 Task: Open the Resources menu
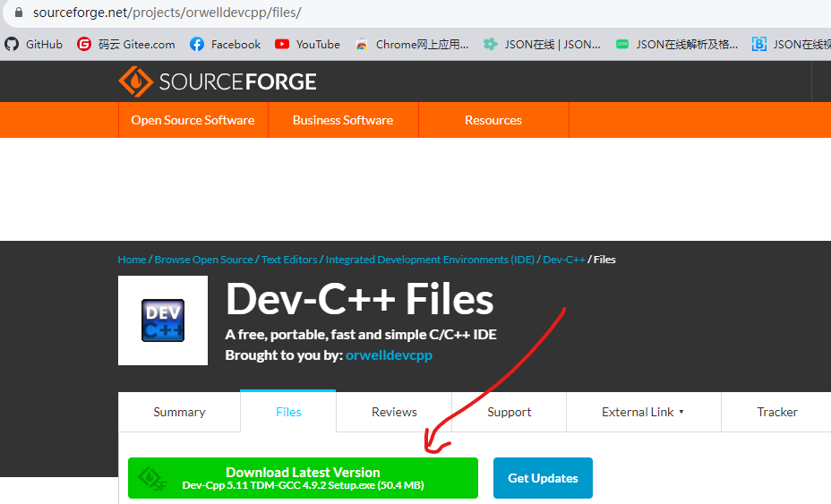(493, 120)
